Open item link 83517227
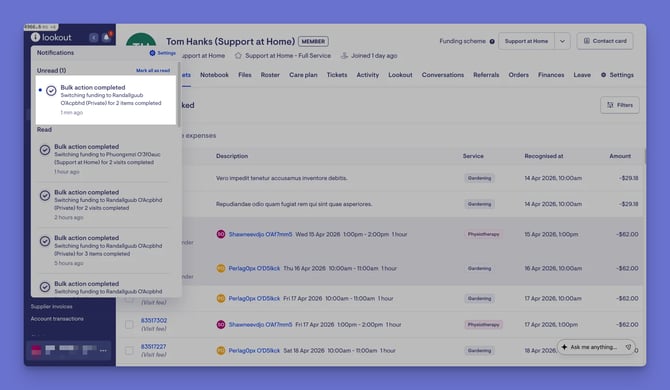The image size is (670, 390). point(153,346)
